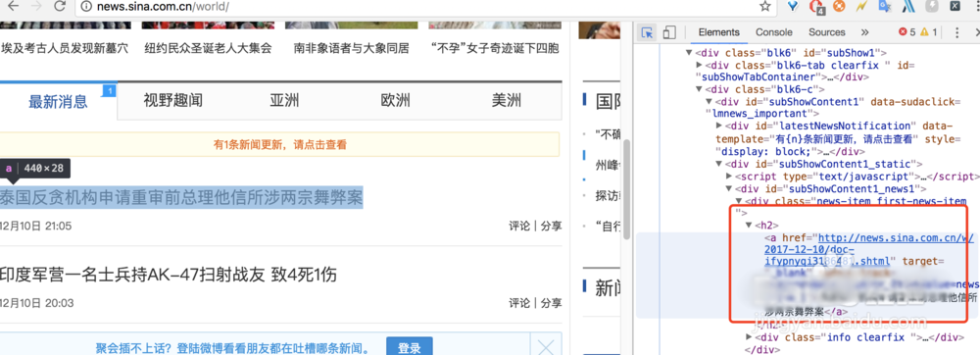View site info icon in address bar
Screen dimensions: 980x355
[x=86, y=6]
